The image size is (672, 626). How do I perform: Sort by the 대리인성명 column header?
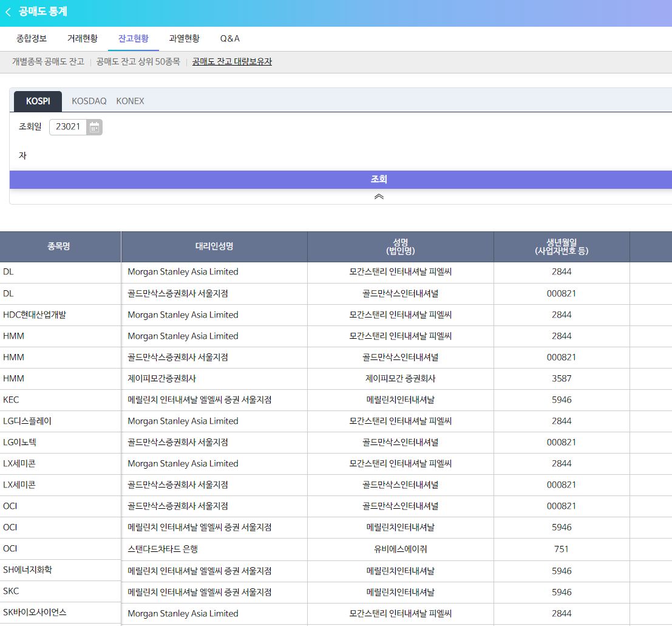[x=214, y=247]
